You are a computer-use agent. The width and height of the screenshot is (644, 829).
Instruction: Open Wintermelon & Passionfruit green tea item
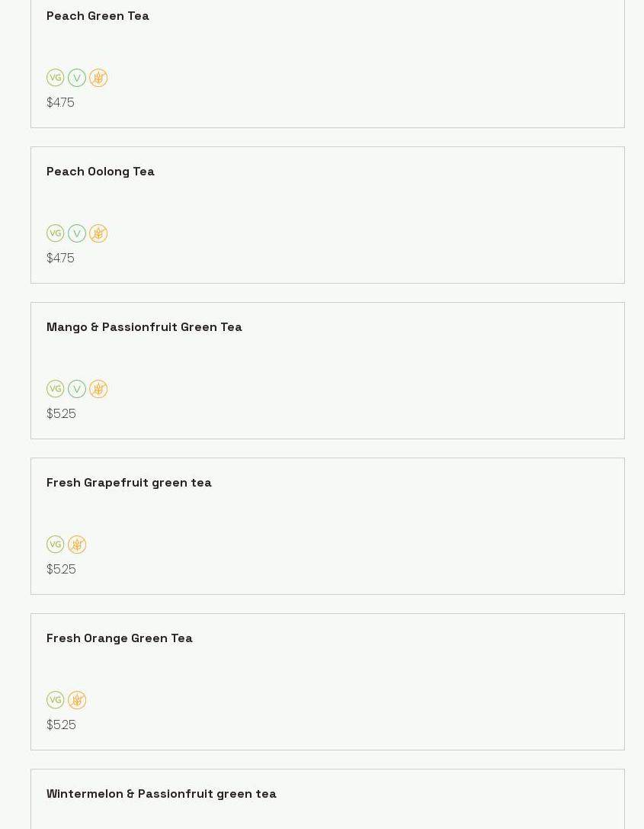click(162, 794)
